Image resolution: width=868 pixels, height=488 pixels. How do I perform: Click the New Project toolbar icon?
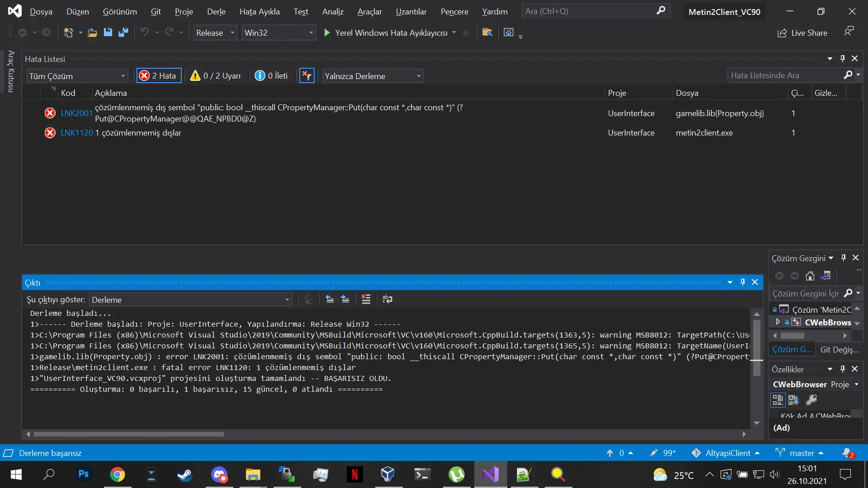[x=68, y=33]
